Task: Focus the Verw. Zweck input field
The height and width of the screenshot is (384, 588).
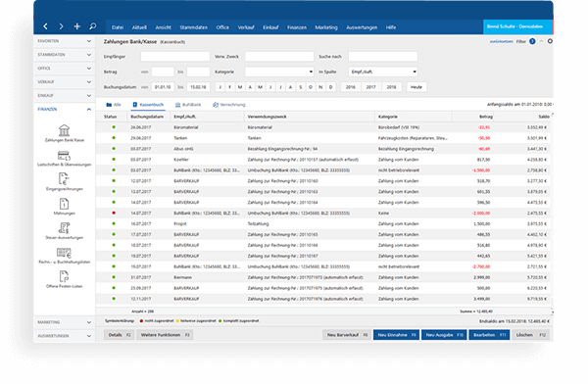Action: tap(279, 57)
